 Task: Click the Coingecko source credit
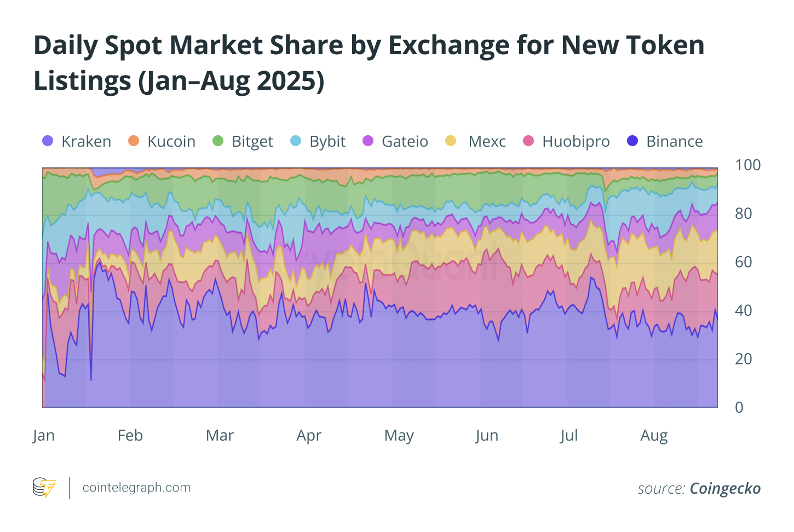(725, 488)
